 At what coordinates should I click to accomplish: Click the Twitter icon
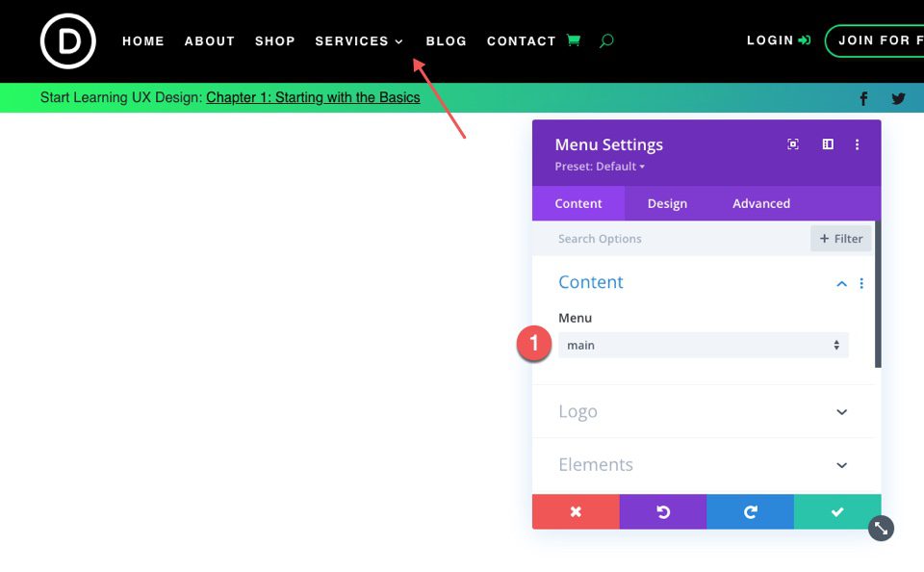pos(897,97)
